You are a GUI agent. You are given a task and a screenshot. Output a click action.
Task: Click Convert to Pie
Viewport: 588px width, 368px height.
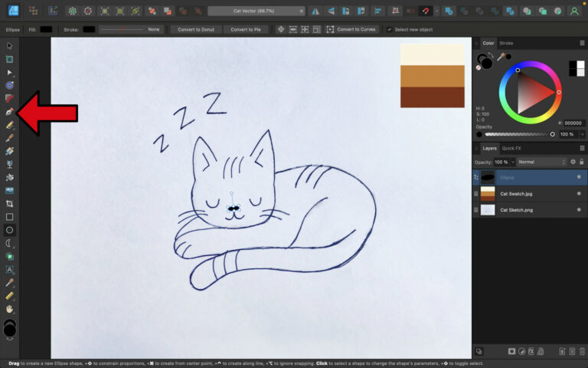pos(246,29)
